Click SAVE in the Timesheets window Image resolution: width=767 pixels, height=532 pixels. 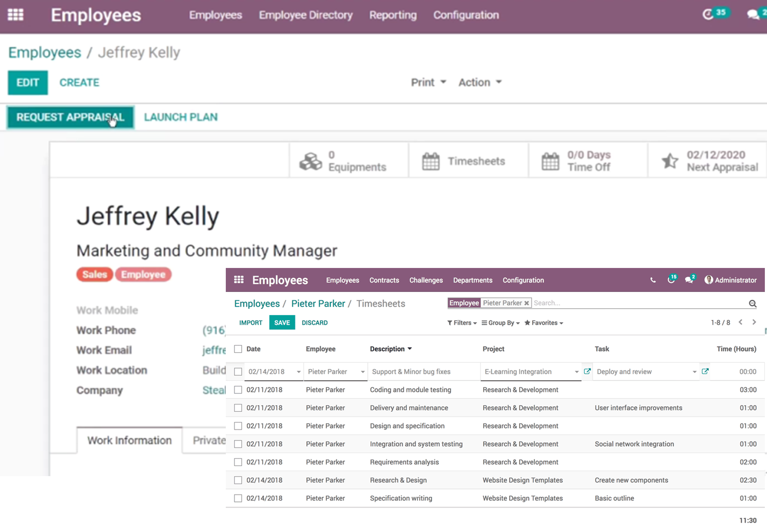282,322
